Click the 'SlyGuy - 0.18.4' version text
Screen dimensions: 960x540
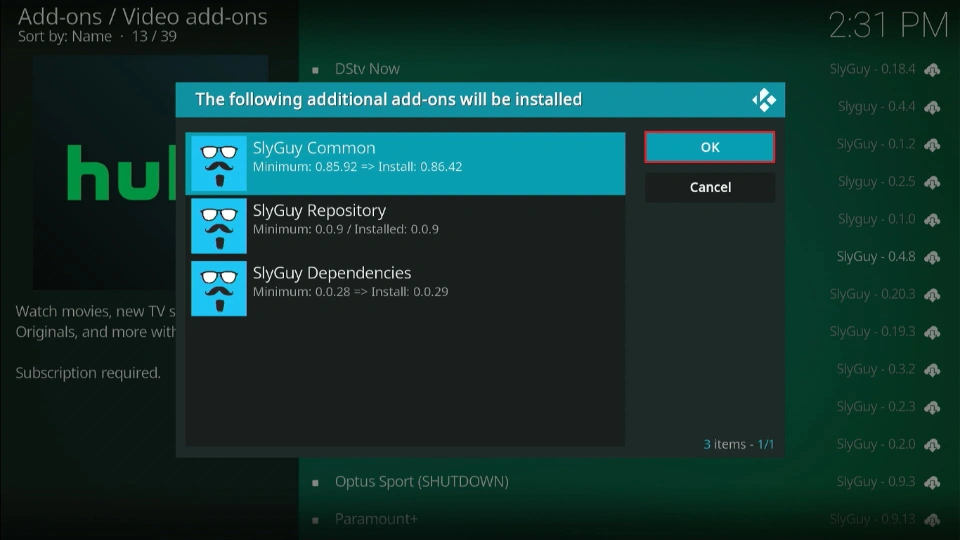872,69
